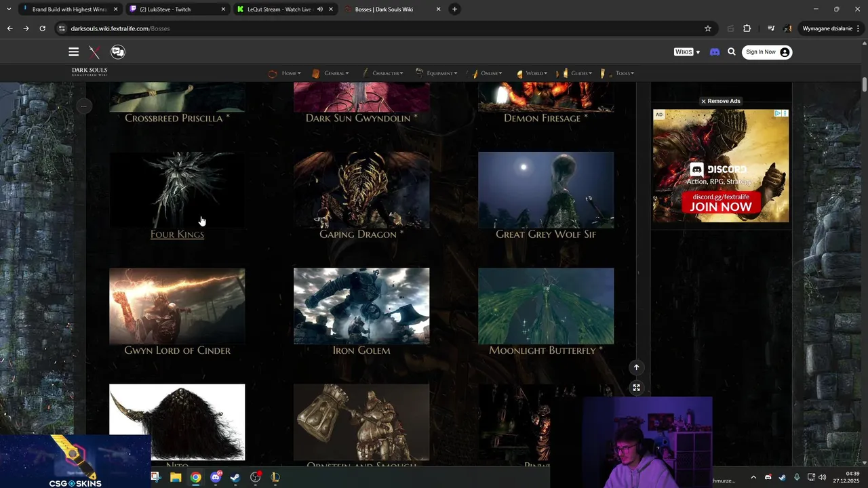This screenshot has width=868, height=488.
Task: Open the Iron Golem link
Action: click(361, 350)
